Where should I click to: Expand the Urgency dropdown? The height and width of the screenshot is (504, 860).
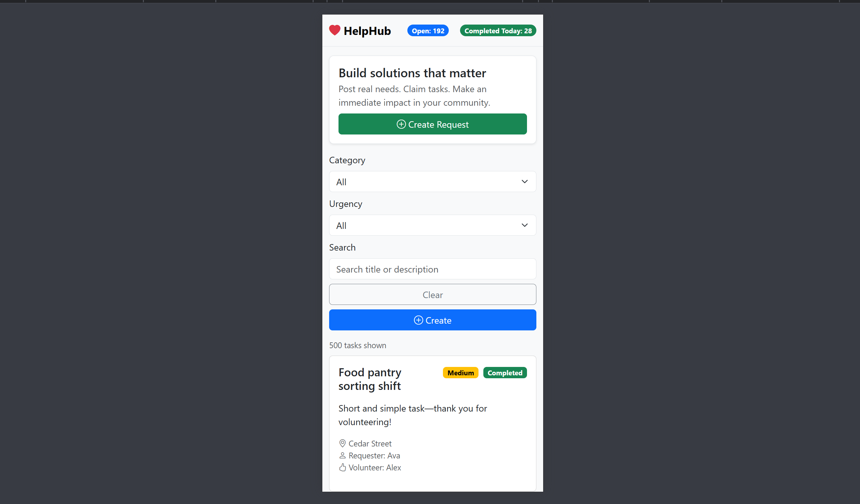(x=432, y=225)
